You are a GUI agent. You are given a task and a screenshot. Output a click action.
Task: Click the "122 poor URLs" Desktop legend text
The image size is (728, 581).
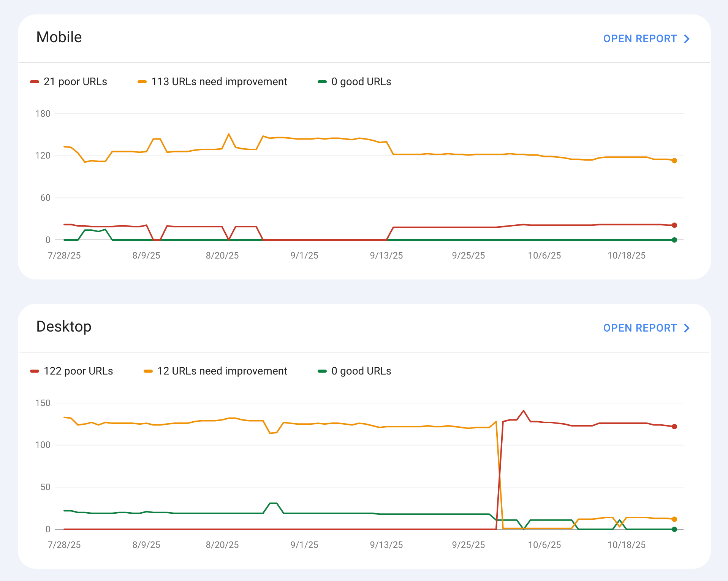(x=78, y=371)
